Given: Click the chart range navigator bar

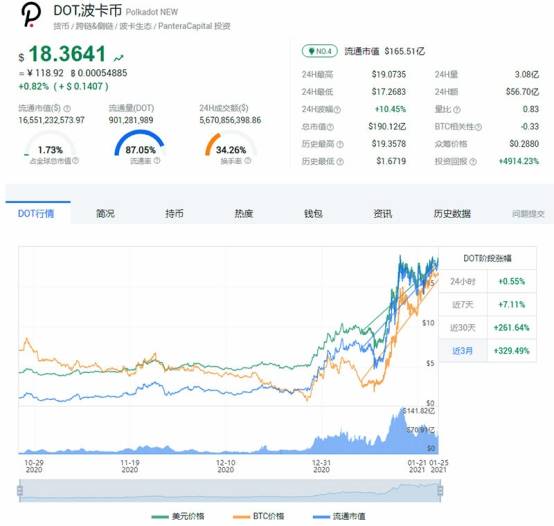Looking at the screenshot, I should (x=230, y=491).
